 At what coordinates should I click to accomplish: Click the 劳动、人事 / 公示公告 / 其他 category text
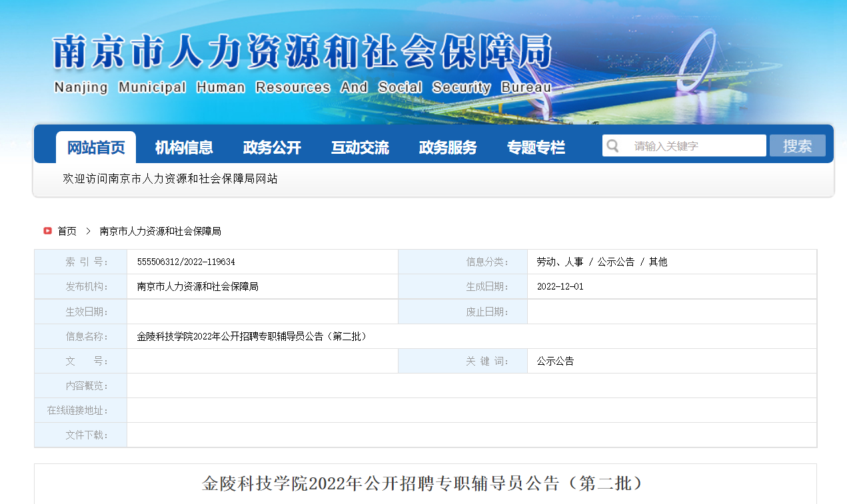point(602,262)
